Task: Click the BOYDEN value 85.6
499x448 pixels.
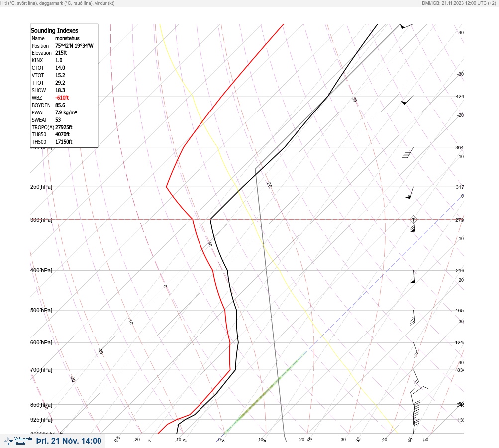Action: pos(60,105)
